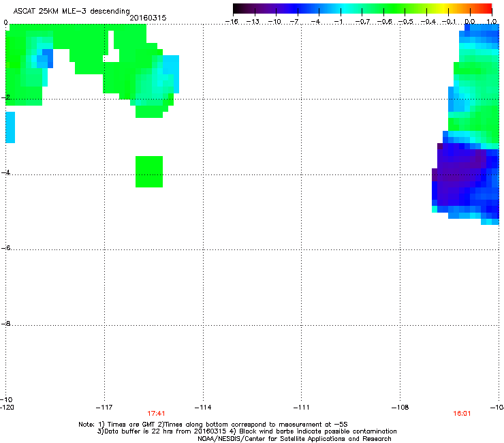Click the '-0.4' color bar label
Image resolution: width=504 pixels, height=443 pixels.
click(428, 22)
